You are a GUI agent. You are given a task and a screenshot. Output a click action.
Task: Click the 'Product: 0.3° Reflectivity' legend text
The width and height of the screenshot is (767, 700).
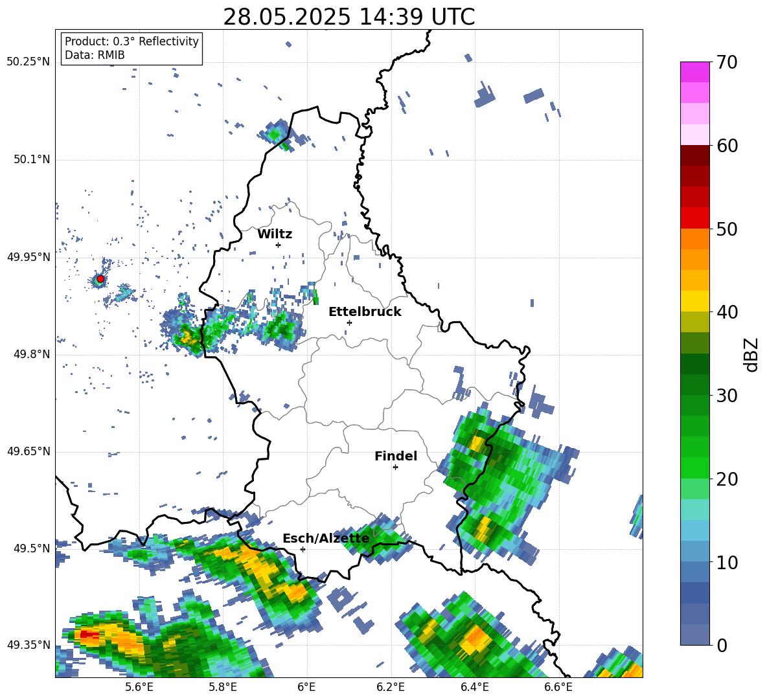132,41
